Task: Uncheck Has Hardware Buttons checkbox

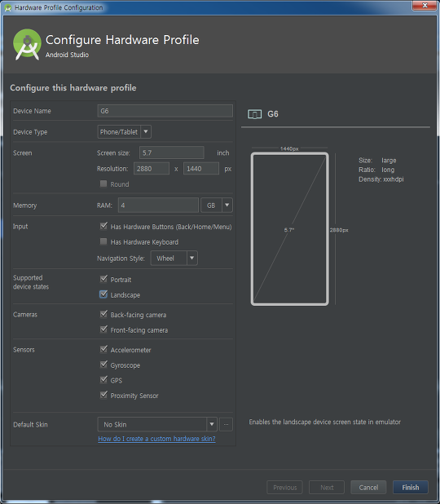Action: pyautogui.click(x=103, y=226)
